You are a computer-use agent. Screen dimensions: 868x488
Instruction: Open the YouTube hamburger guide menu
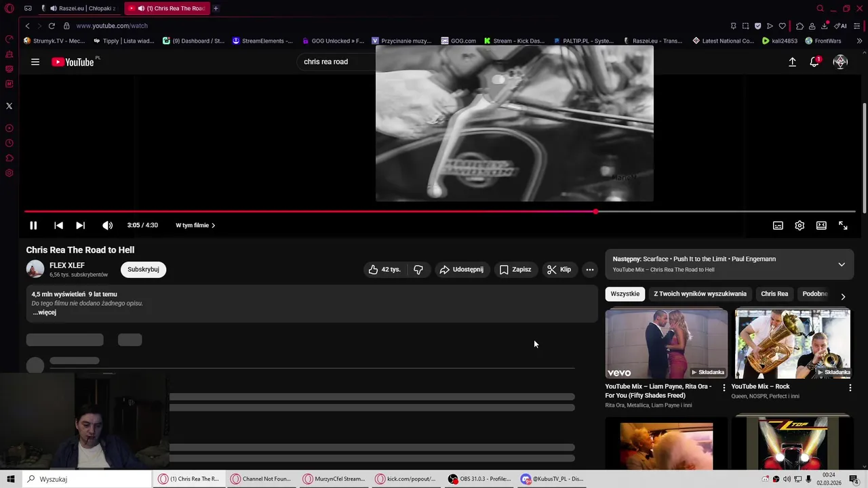pyautogui.click(x=35, y=62)
